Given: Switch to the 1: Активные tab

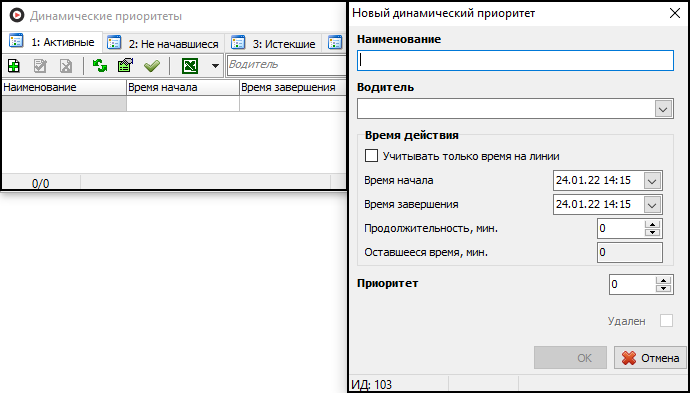Looking at the screenshot, I should click(52, 42).
